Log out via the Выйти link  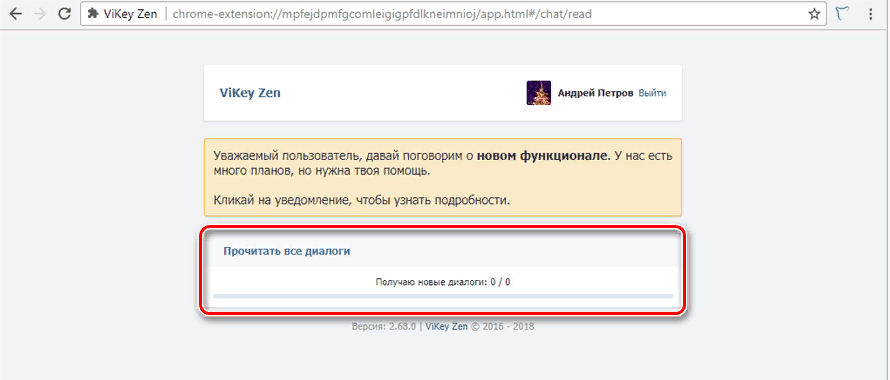pyautogui.click(x=652, y=93)
